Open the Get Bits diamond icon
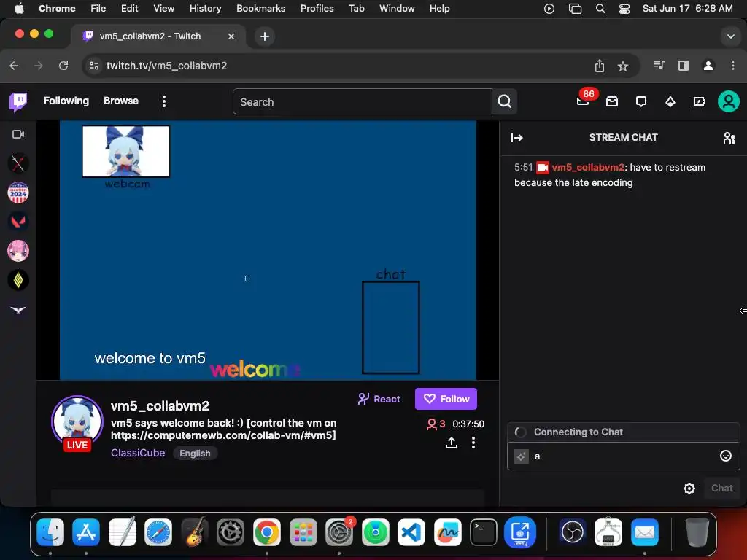 670,101
